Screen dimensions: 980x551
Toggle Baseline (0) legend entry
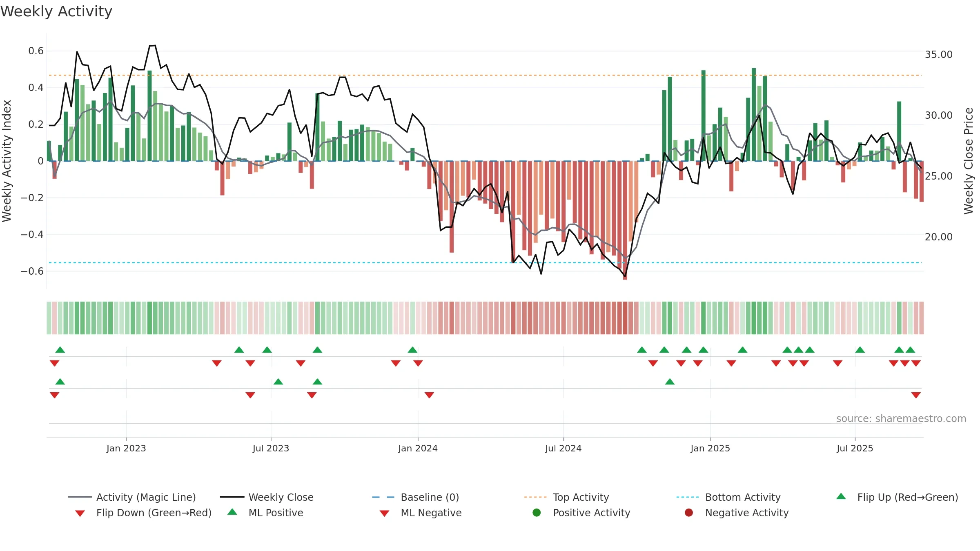pos(416,497)
